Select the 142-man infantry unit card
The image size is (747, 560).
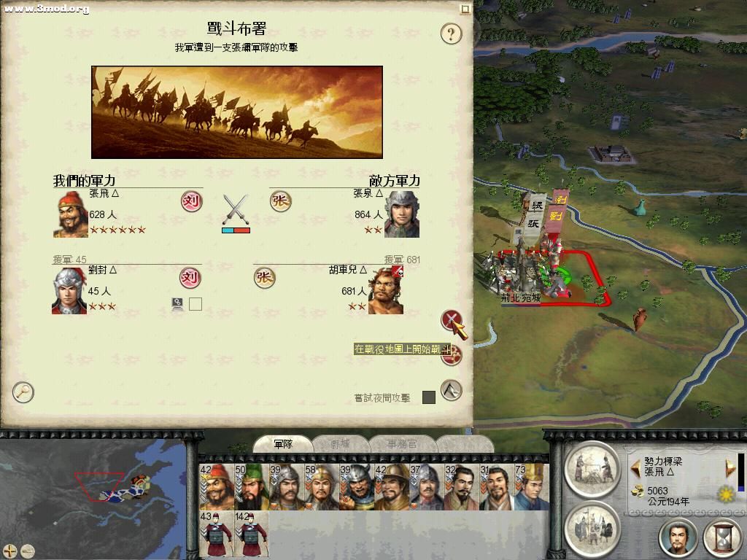point(251,534)
